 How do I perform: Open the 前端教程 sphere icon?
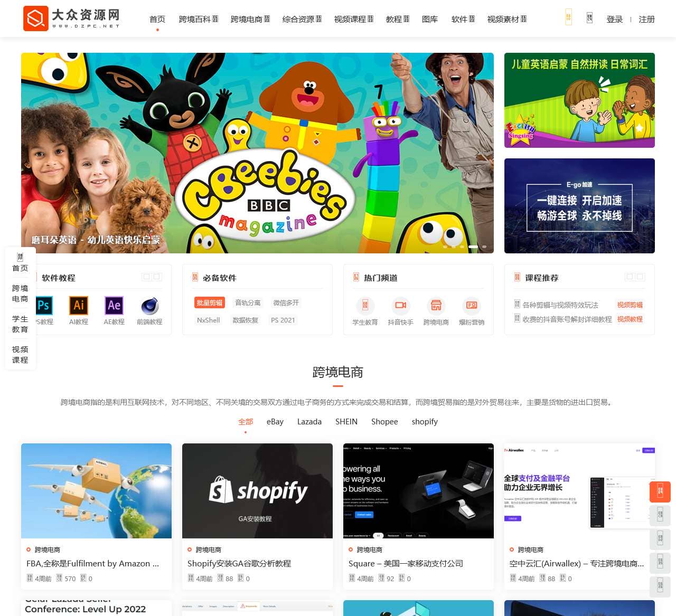[x=149, y=306]
